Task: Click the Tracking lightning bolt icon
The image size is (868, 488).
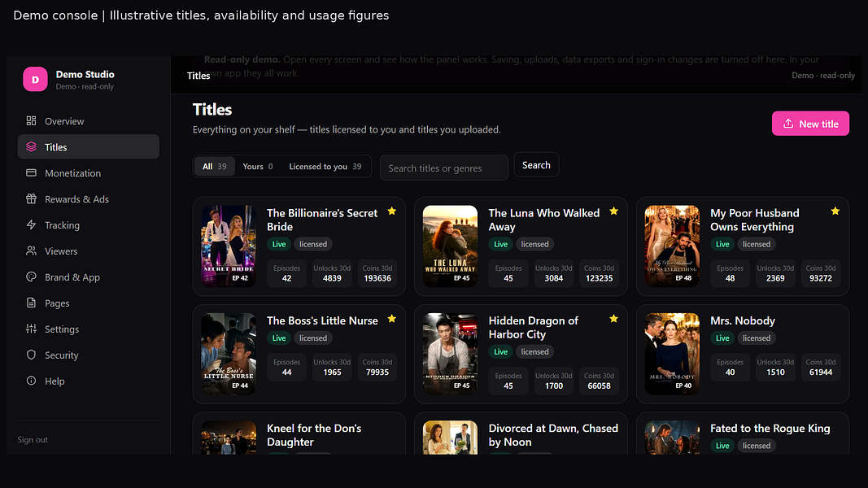Action: (31, 224)
